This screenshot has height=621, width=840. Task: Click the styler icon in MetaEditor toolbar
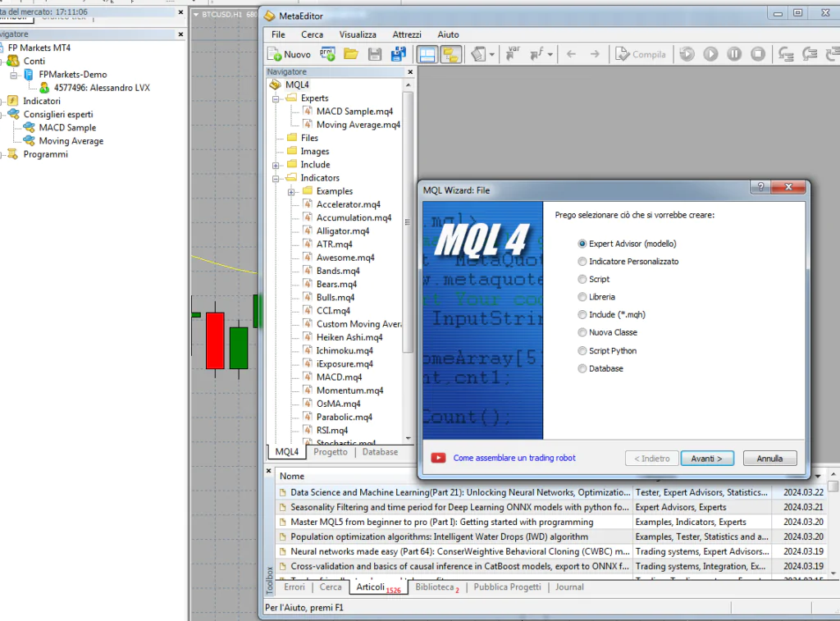478,54
